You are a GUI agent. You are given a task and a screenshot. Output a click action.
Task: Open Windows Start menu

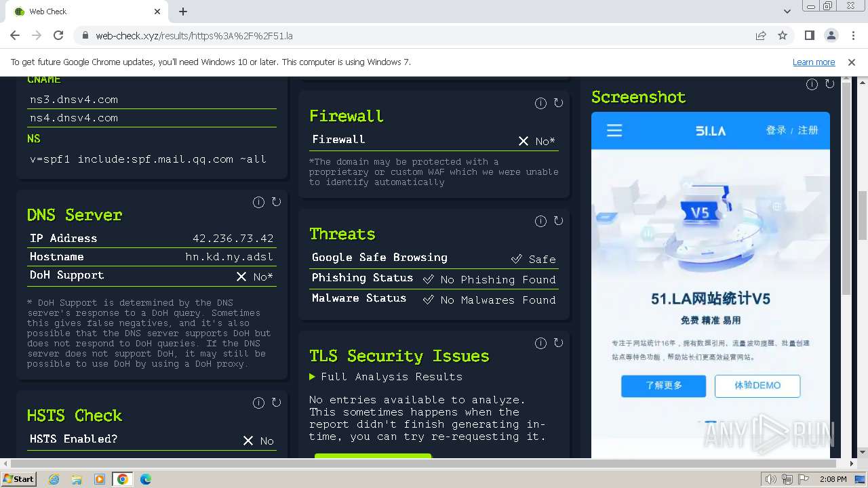pyautogui.click(x=19, y=479)
